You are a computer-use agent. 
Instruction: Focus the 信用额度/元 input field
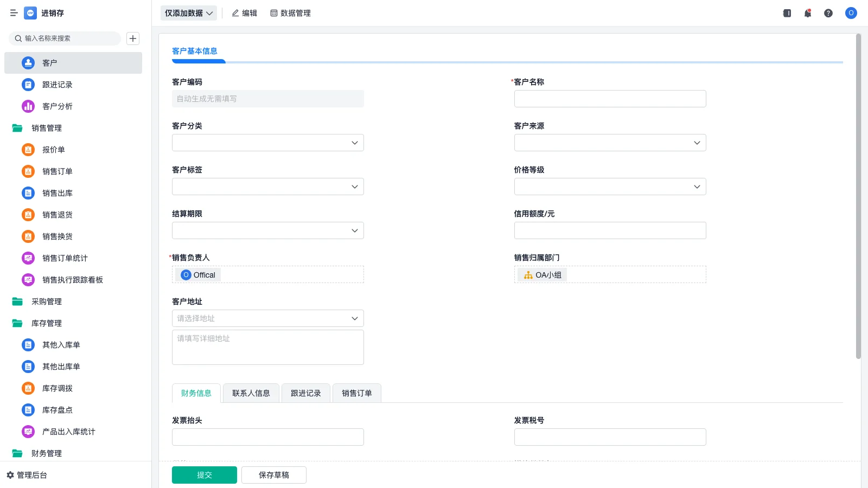click(610, 230)
